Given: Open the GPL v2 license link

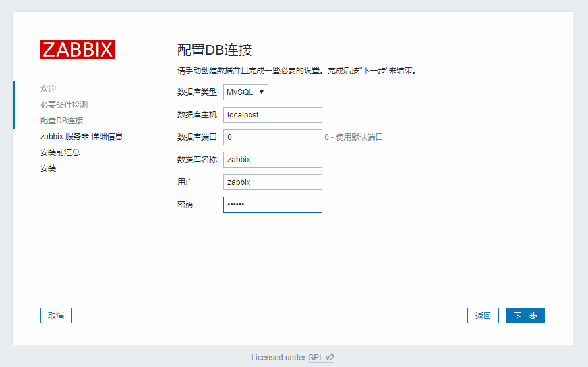Looking at the screenshot, I should tap(320, 358).
